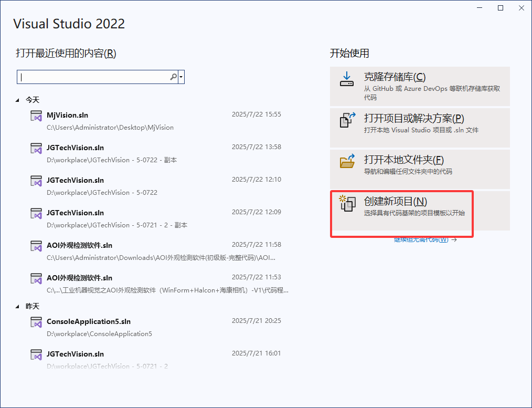This screenshot has height=408, width=532.
Task: Select path D:\workplace\JGTechVision - 5-0722
Action: pyautogui.click(x=102, y=193)
